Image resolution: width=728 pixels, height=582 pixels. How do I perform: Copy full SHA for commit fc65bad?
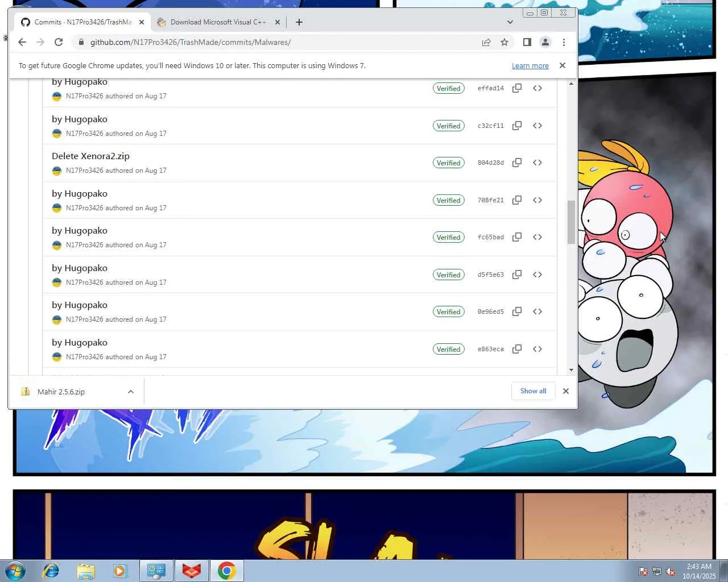tap(517, 237)
